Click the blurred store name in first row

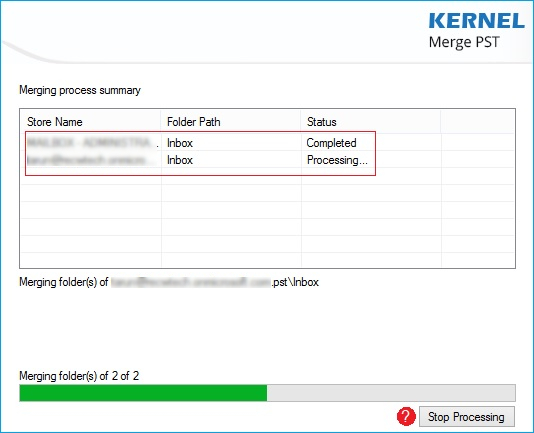click(90, 142)
